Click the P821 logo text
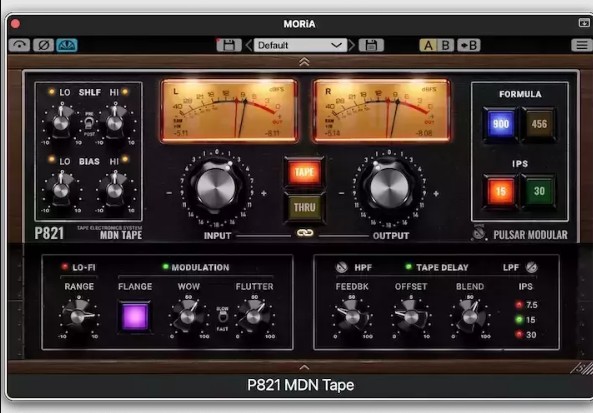Viewport: 593px width, 413px height. click(x=49, y=233)
